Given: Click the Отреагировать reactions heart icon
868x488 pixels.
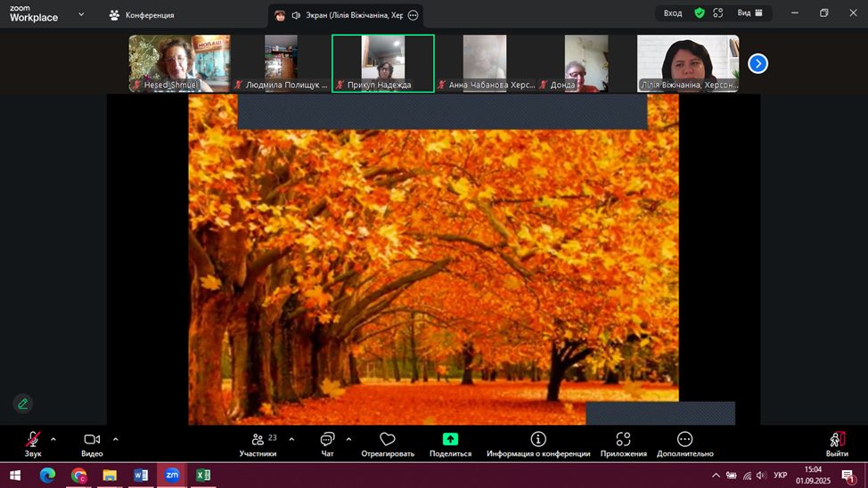Looking at the screenshot, I should (387, 443).
